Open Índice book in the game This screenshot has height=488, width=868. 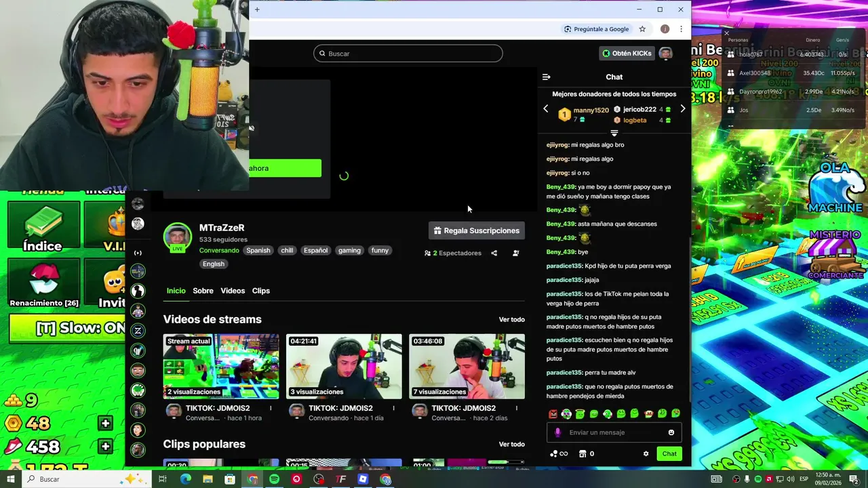[x=43, y=227]
